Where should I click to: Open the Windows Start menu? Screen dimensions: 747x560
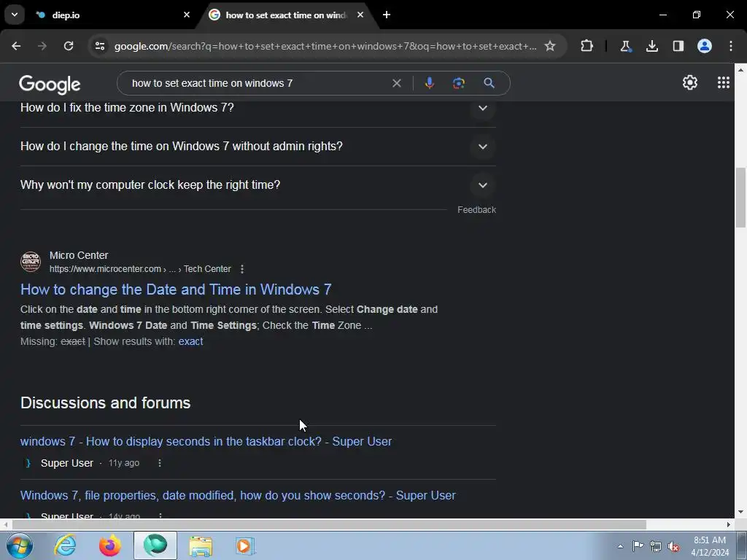coord(20,545)
